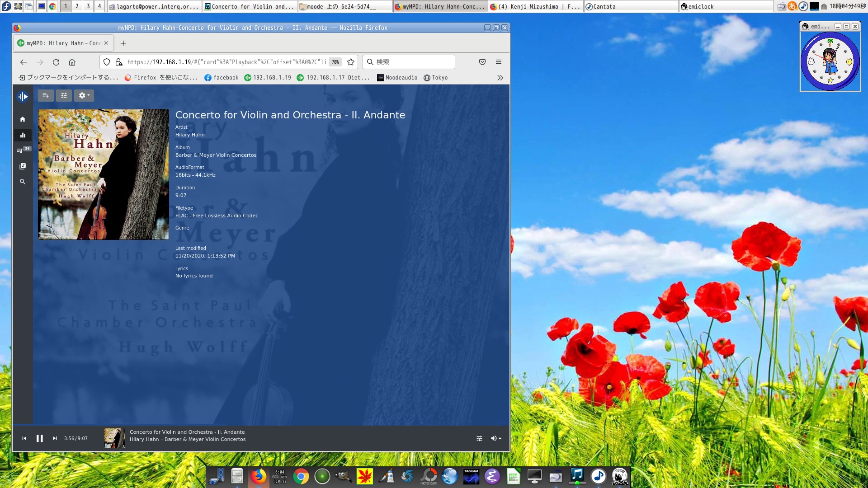
Task: Open myMPD Home view in sidebar
Action: pos(23,119)
